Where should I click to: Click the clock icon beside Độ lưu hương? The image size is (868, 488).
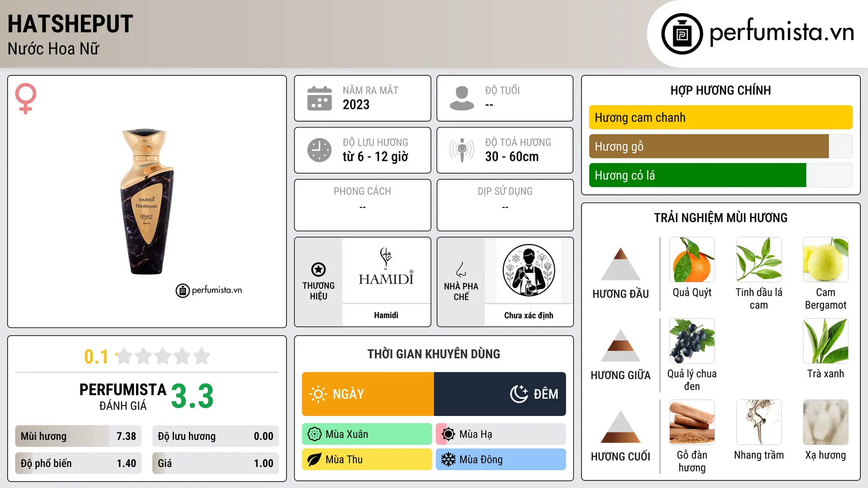click(320, 150)
